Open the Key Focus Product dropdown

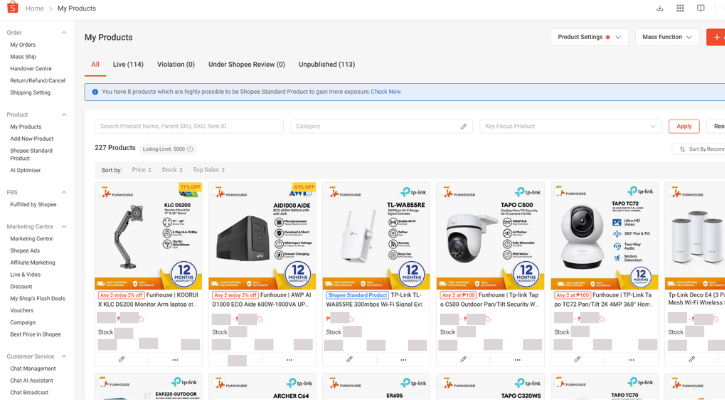571,126
